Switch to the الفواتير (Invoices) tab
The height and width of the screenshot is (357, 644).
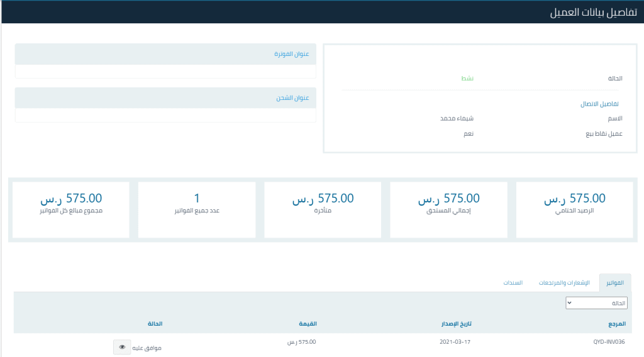(614, 283)
